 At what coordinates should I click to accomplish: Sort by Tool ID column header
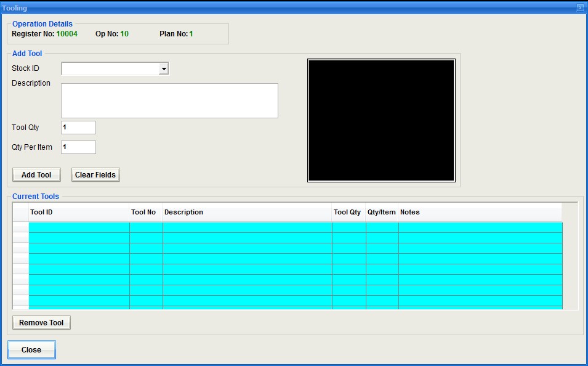pos(79,213)
